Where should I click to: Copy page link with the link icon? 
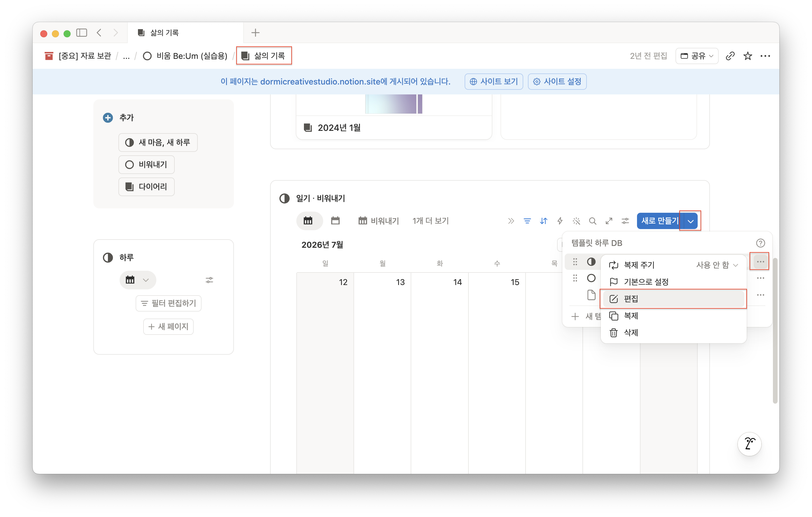tap(730, 56)
